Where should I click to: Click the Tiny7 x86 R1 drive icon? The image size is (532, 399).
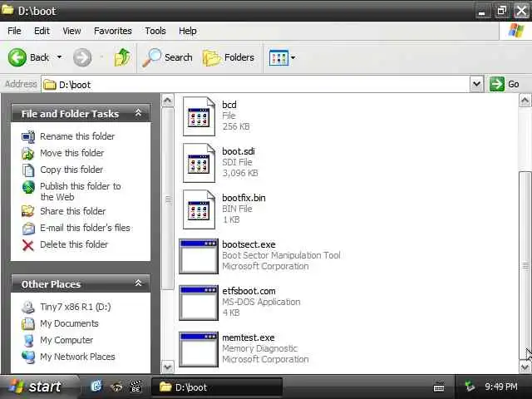pyautogui.click(x=28, y=307)
